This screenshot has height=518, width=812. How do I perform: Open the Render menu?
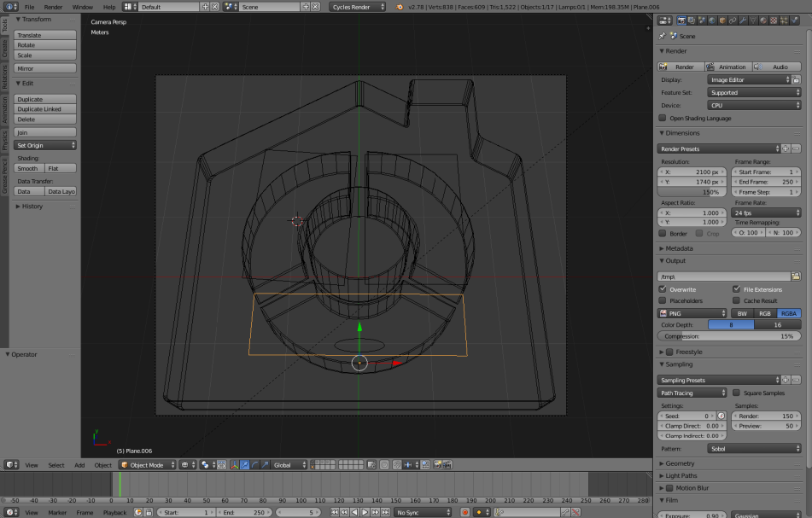point(53,7)
